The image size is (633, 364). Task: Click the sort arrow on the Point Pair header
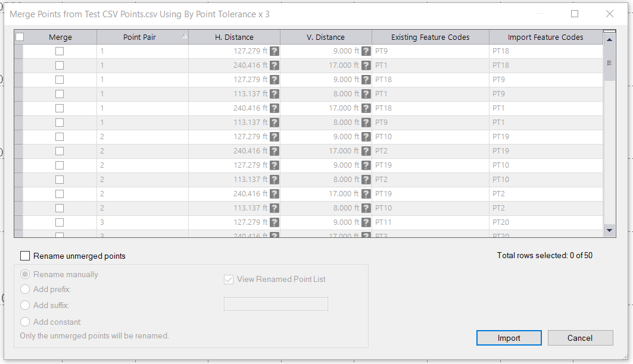click(184, 36)
